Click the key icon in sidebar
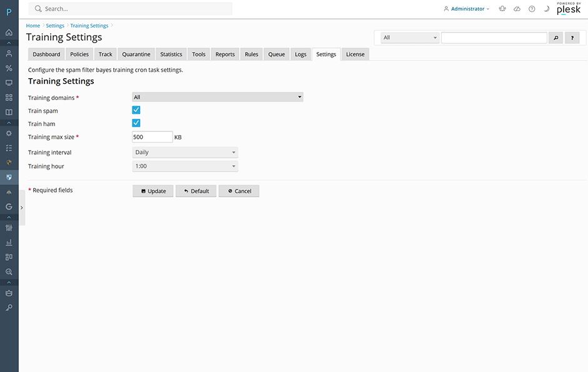This screenshot has height=372, width=588. (9, 308)
